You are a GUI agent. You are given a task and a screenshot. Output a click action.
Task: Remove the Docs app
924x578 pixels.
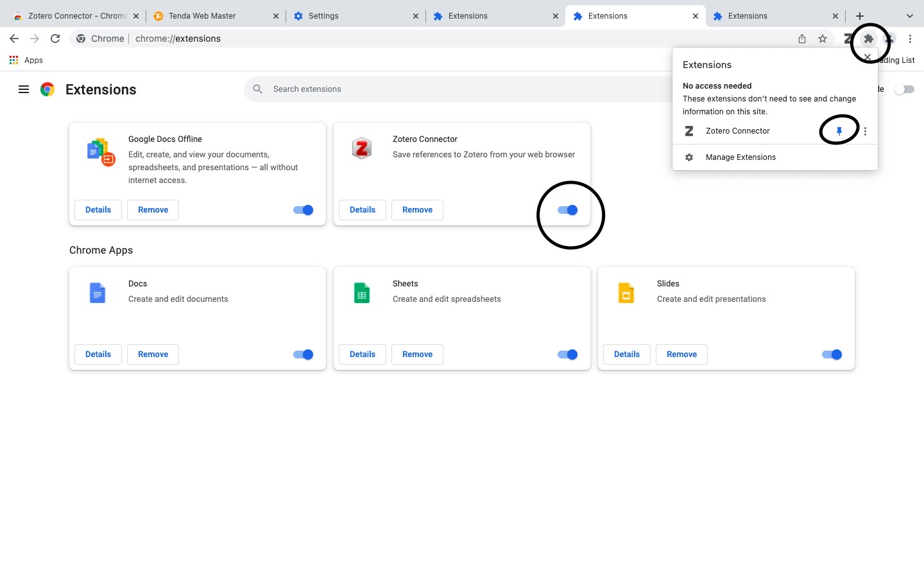[x=153, y=355]
